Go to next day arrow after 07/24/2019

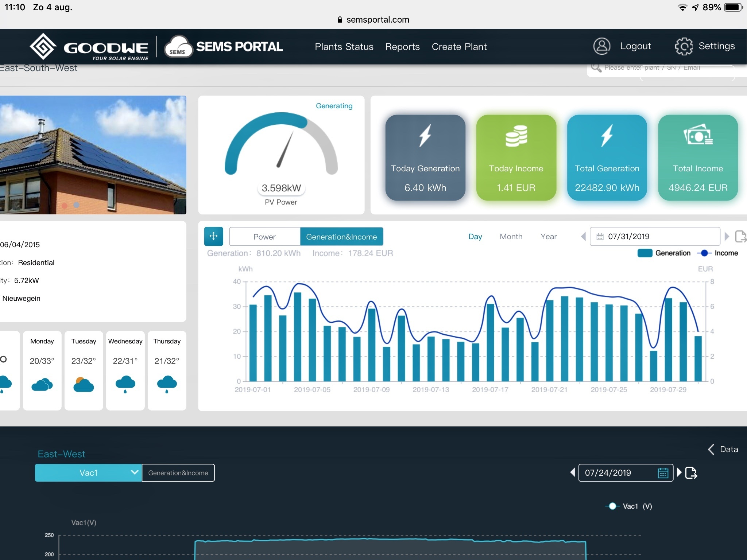pos(679,472)
